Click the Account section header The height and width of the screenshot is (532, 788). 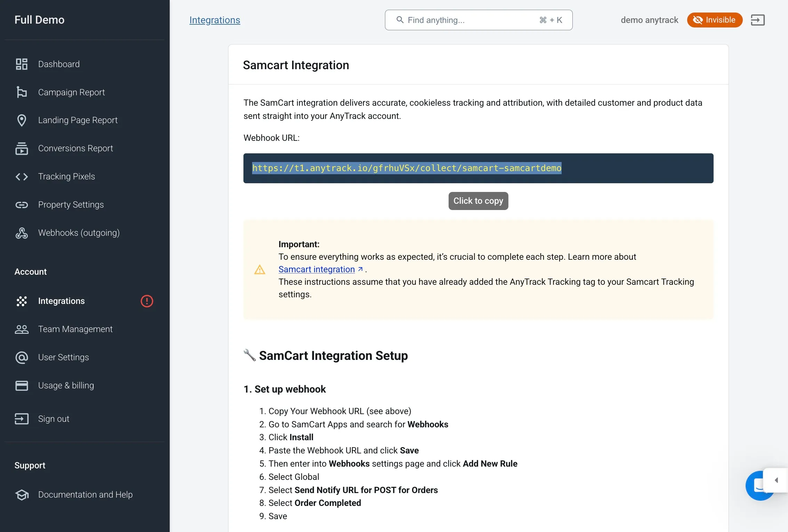click(31, 272)
